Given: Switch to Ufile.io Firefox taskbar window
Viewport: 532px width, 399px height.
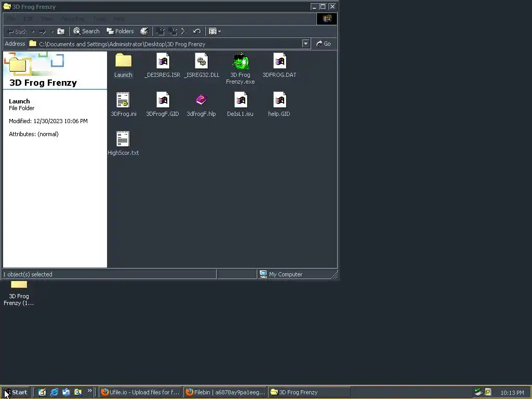Looking at the screenshot, I should (x=140, y=392).
